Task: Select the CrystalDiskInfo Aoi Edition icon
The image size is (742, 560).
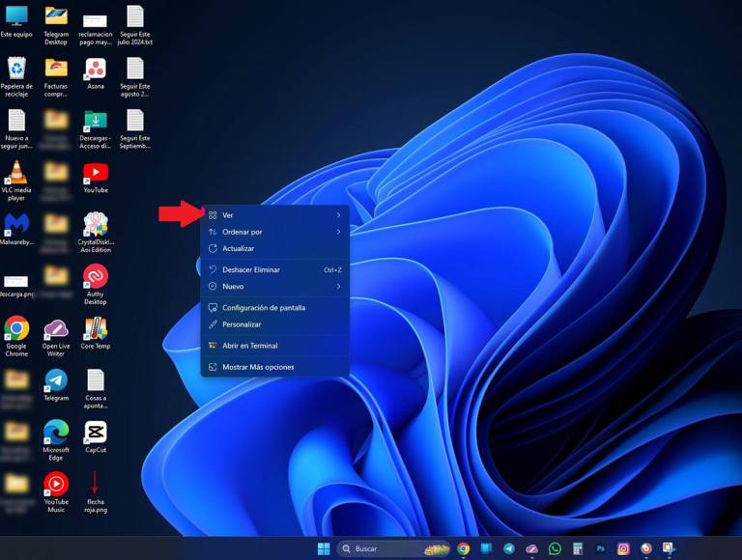Action: tap(96, 233)
